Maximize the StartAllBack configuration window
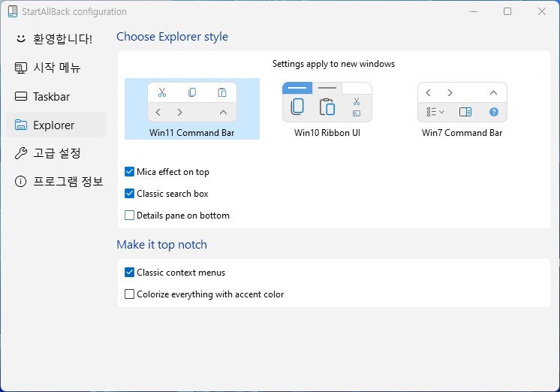Image resolution: width=560 pixels, height=392 pixels. click(x=507, y=11)
